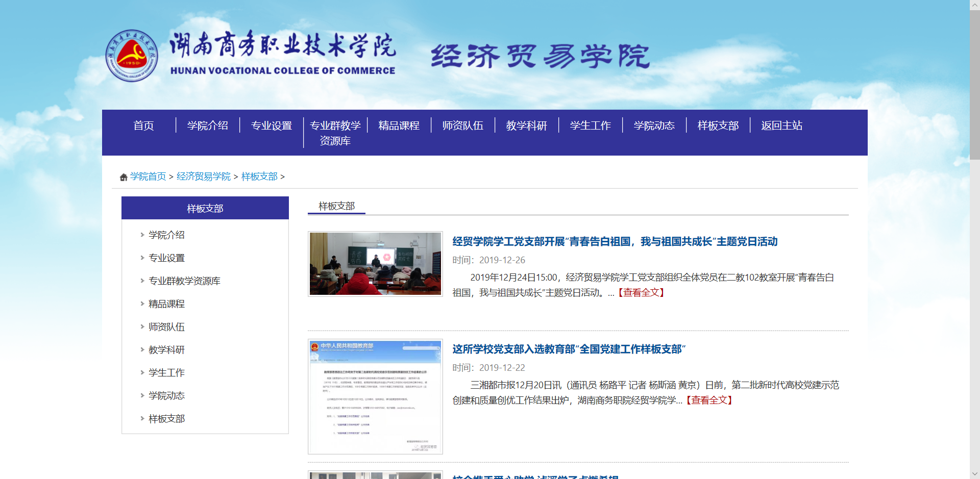Click 经济贸易学院 breadcrumb link
The height and width of the screenshot is (479, 980).
[203, 177]
